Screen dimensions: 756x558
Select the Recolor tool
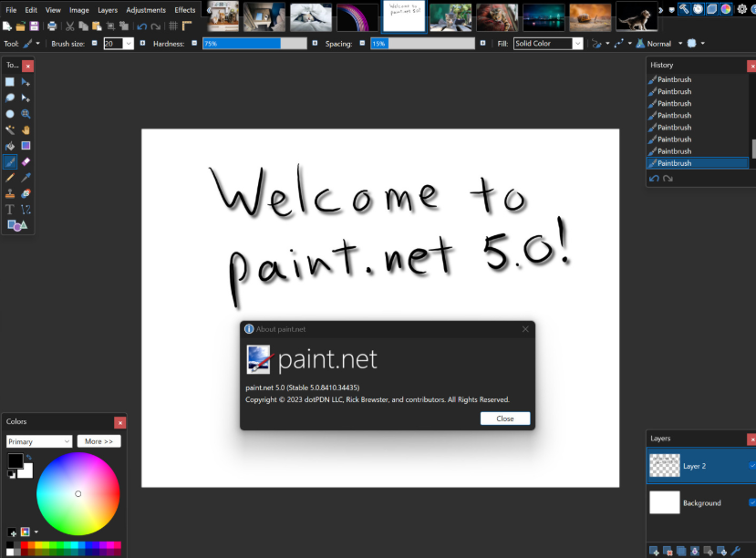click(x=26, y=193)
